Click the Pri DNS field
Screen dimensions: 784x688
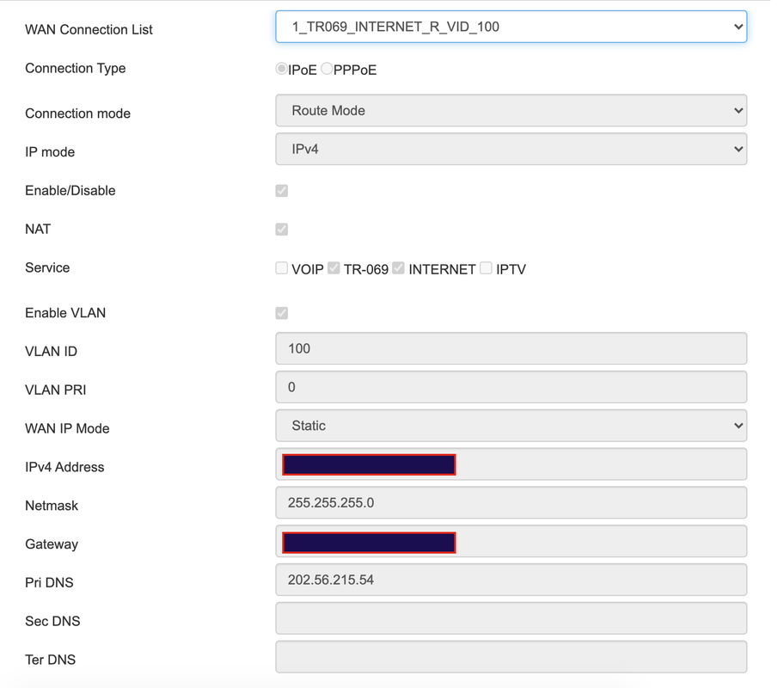click(x=511, y=580)
